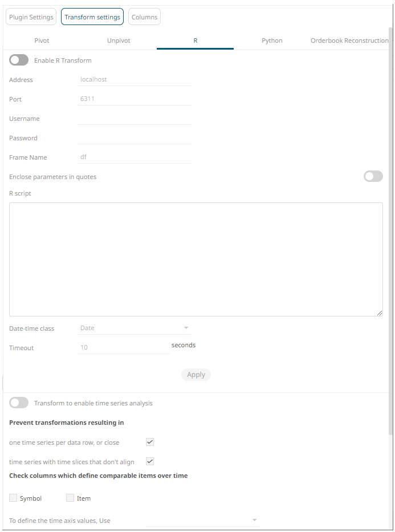Click into the R script text area
395x532 pixels.
click(x=196, y=259)
